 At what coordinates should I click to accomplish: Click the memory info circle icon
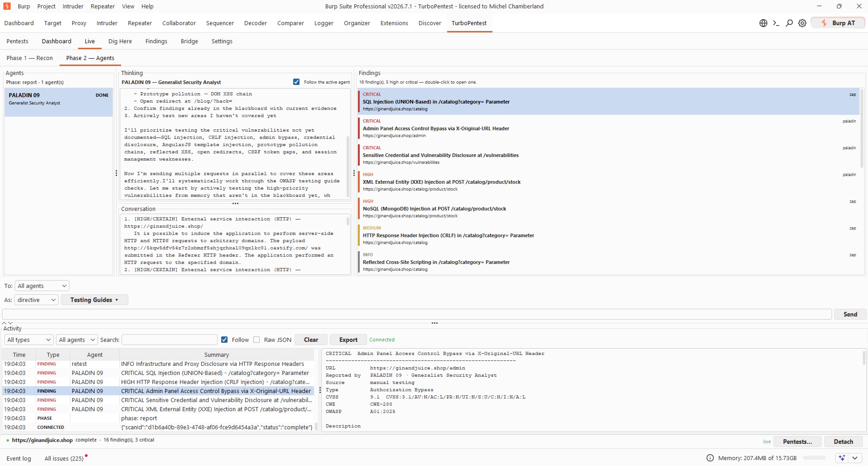(x=710, y=458)
